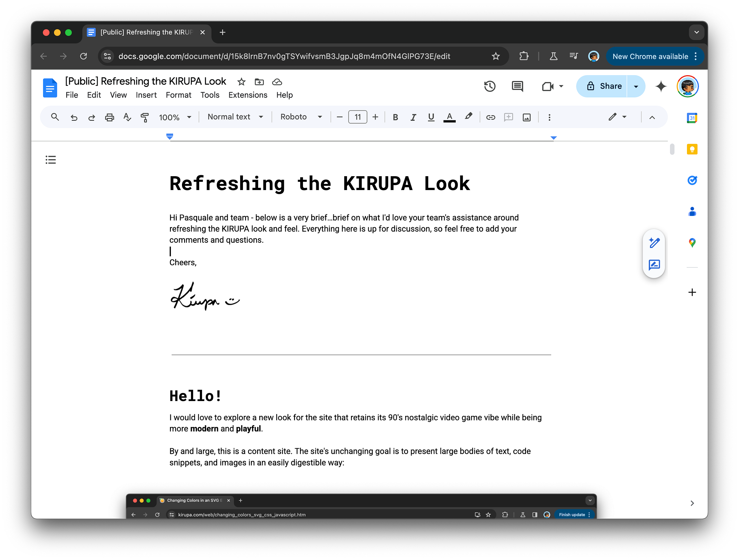This screenshot has width=739, height=560.
Task: Open Google Keep in side panel
Action: (x=692, y=149)
